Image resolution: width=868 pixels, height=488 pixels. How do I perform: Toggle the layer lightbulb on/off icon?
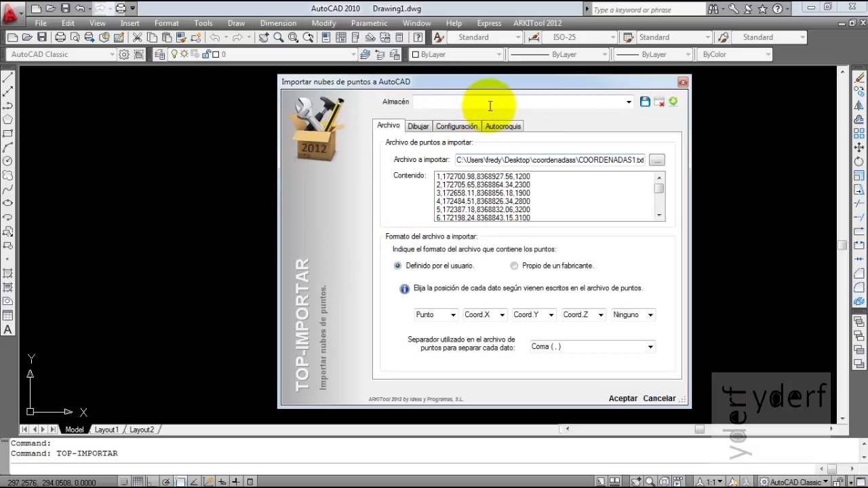click(x=174, y=54)
